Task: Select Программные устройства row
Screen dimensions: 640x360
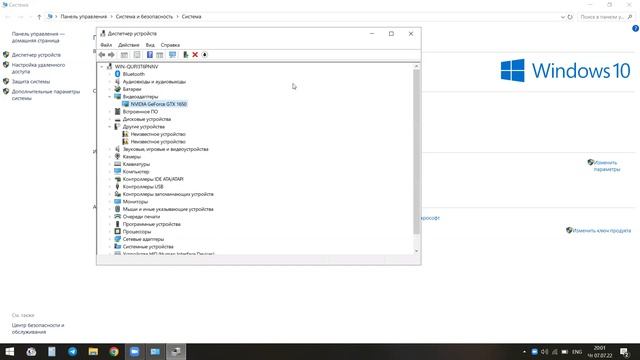Action: point(151,224)
